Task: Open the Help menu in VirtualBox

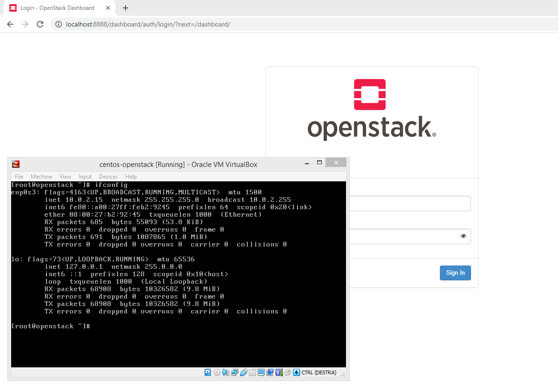Action: (131, 176)
